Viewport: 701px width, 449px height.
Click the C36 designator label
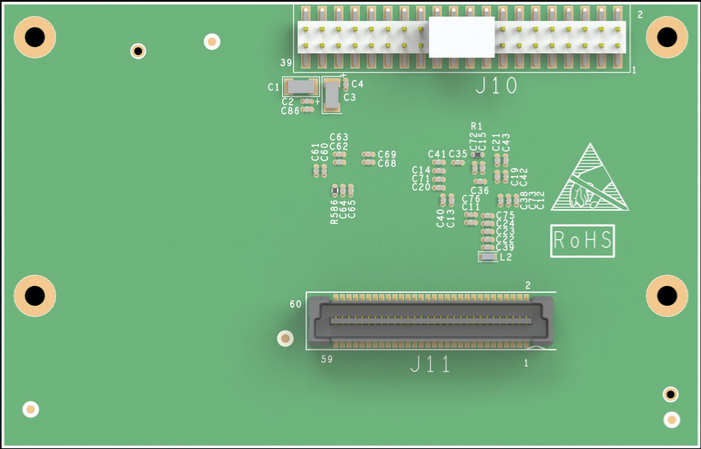tap(480, 191)
